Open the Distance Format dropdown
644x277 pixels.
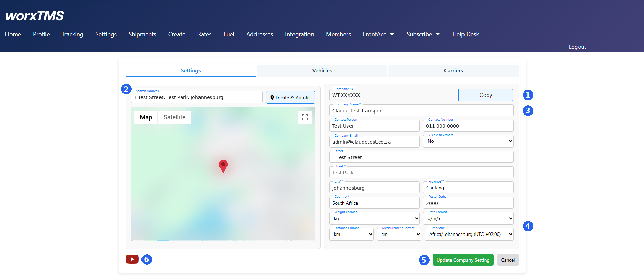pos(352,235)
